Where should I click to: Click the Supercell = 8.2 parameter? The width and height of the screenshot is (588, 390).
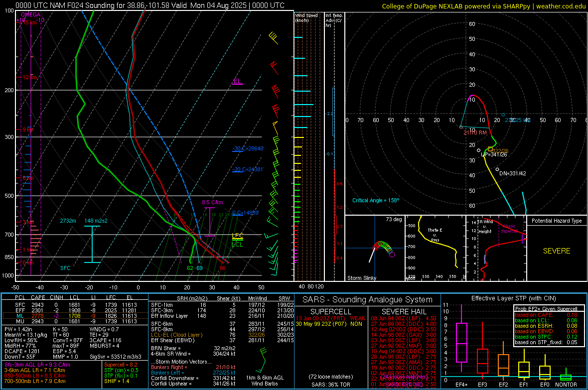click(121, 365)
